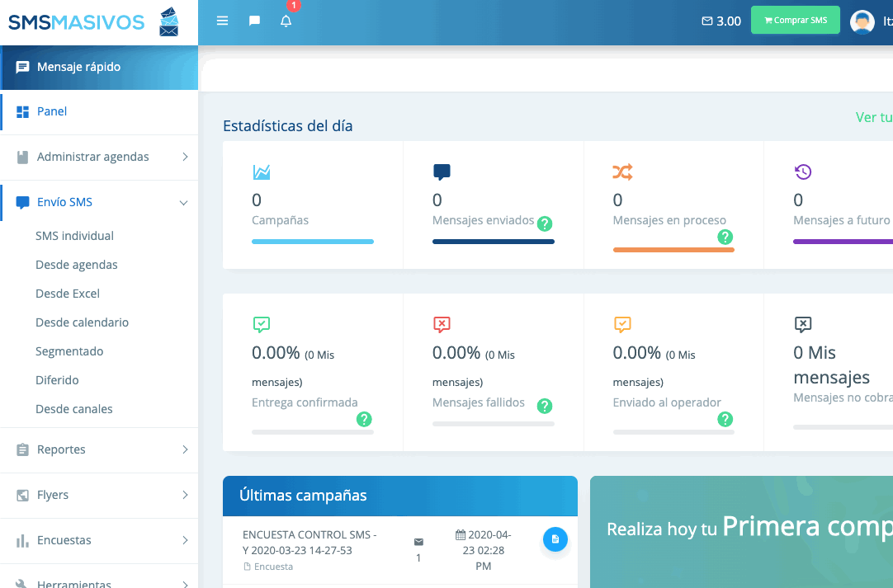Click the Mensajes no cobrados X icon

tap(803, 324)
